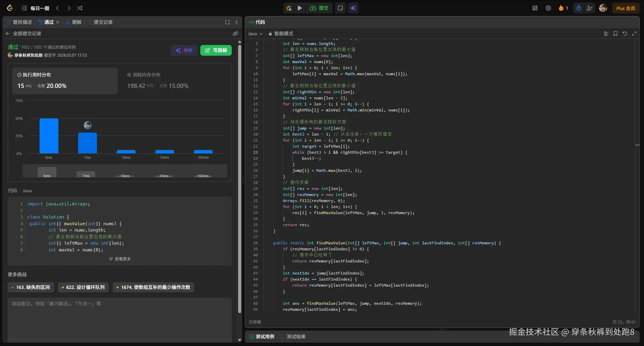This screenshot has width=644, height=346.
Task: Open the 分析 analysis button
Action: pyautogui.click(x=184, y=50)
